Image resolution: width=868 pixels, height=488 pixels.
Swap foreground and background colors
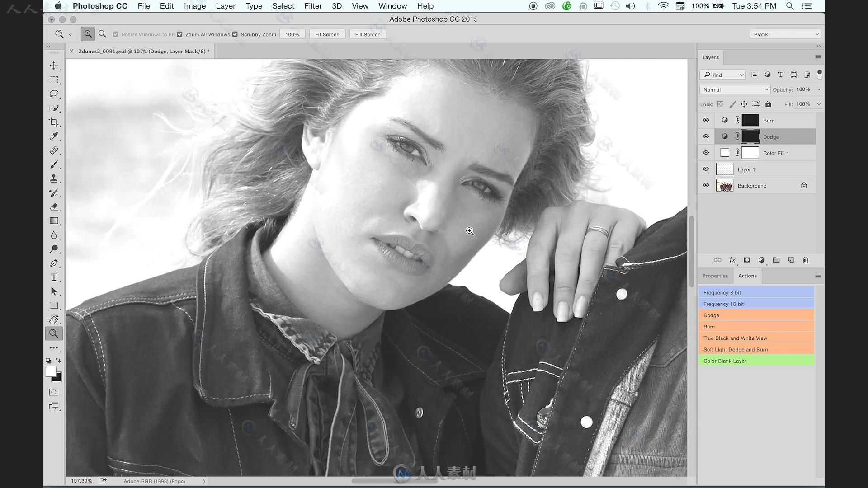[x=58, y=360]
